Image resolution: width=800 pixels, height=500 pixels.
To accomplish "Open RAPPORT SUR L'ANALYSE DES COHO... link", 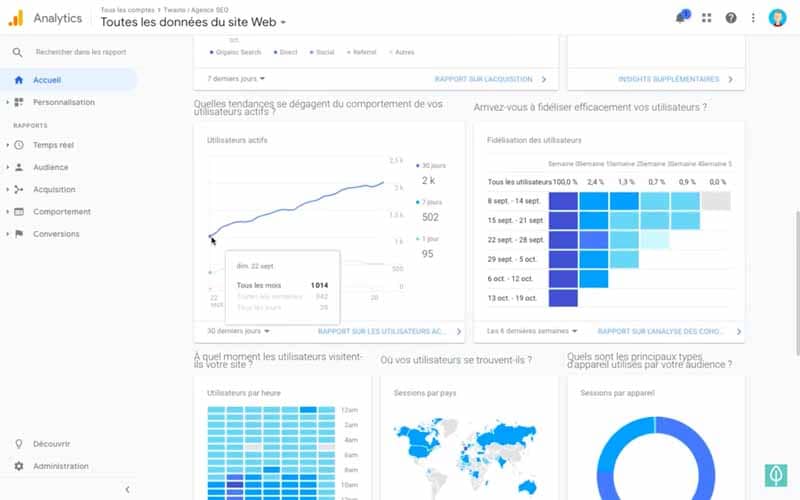I will [x=661, y=332].
